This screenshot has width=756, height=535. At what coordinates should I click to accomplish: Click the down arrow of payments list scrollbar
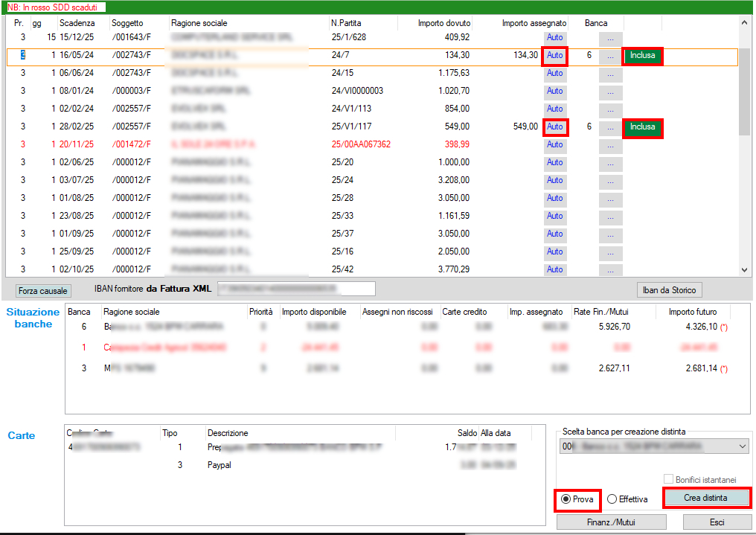pyautogui.click(x=745, y=270)
